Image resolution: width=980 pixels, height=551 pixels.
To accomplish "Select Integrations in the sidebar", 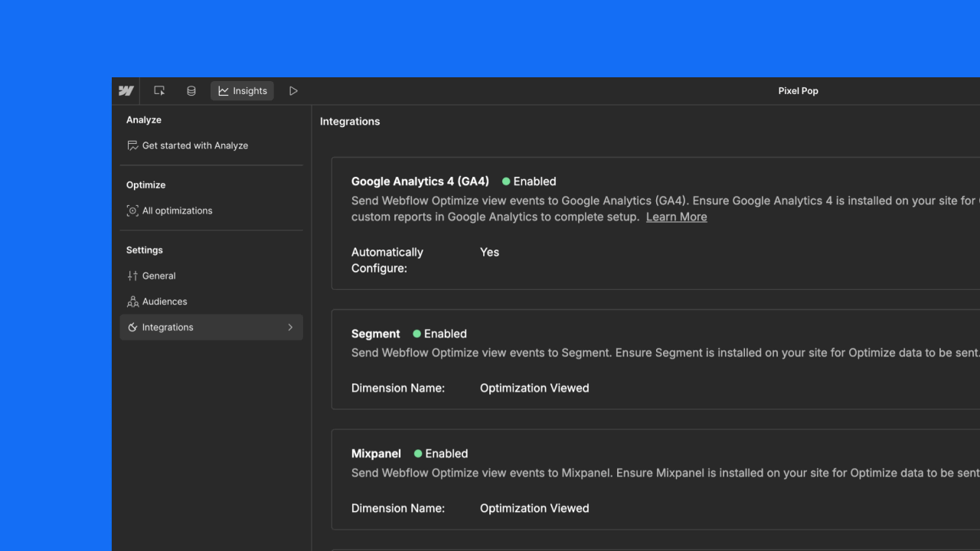I will (x=211, y=328).
